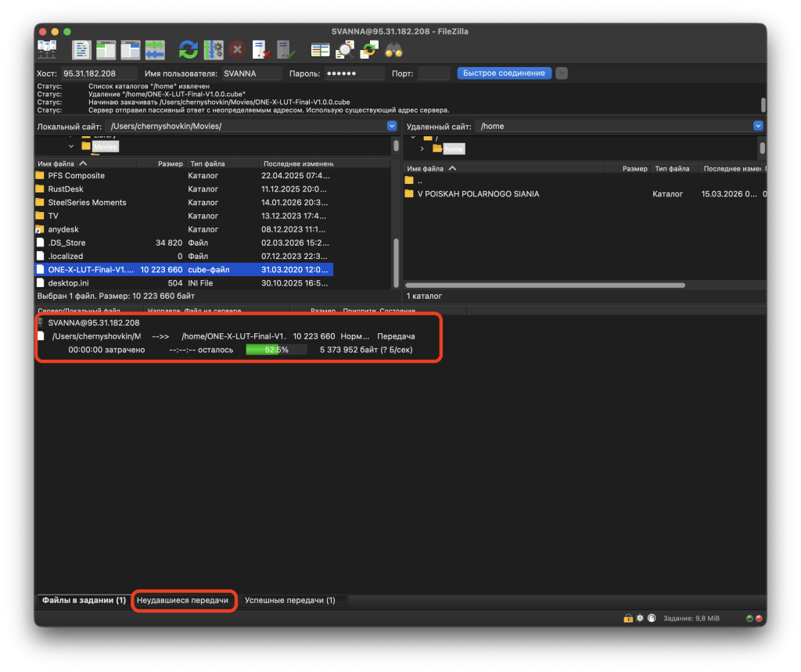The width and height of the screenshot is (801, 672).
Task: Switch to the Неудавшиеся передачи tab
Action: pos(183,600)
